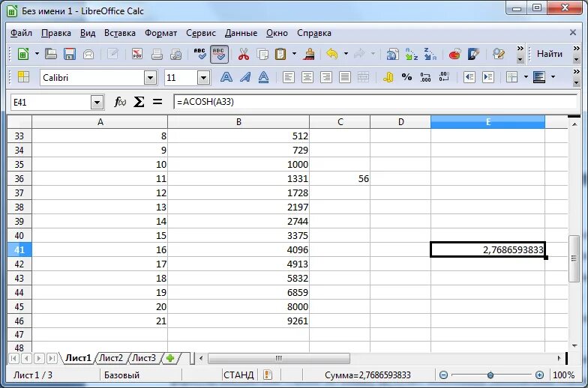Delete a decimal place
The width and height of the screenshot is (588, 388).
(x=444, y=77)
